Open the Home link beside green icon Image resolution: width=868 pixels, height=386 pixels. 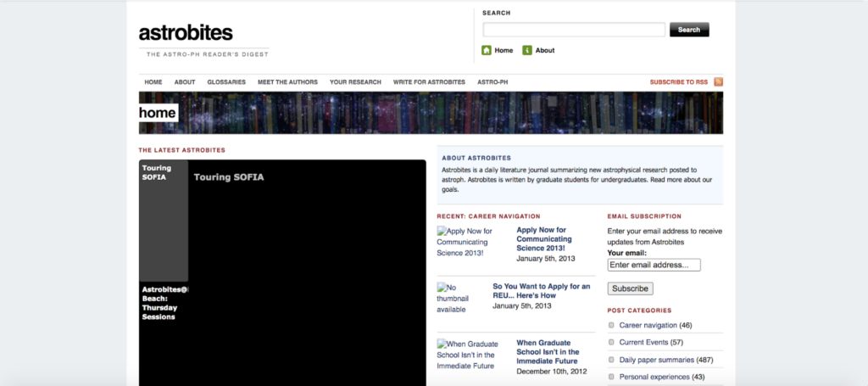[504, 50]
